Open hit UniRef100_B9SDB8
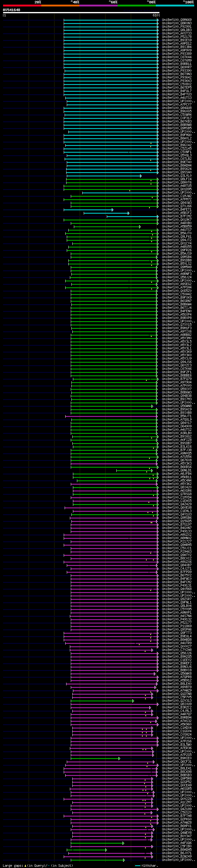Image resolution: width=197 pixels, height=868 pixels. [x=177, y=260]
